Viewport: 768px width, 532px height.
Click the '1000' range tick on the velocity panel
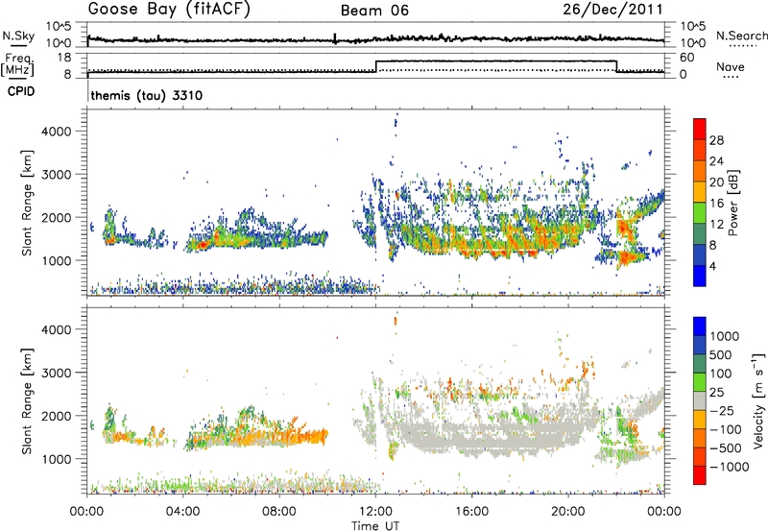57,459
